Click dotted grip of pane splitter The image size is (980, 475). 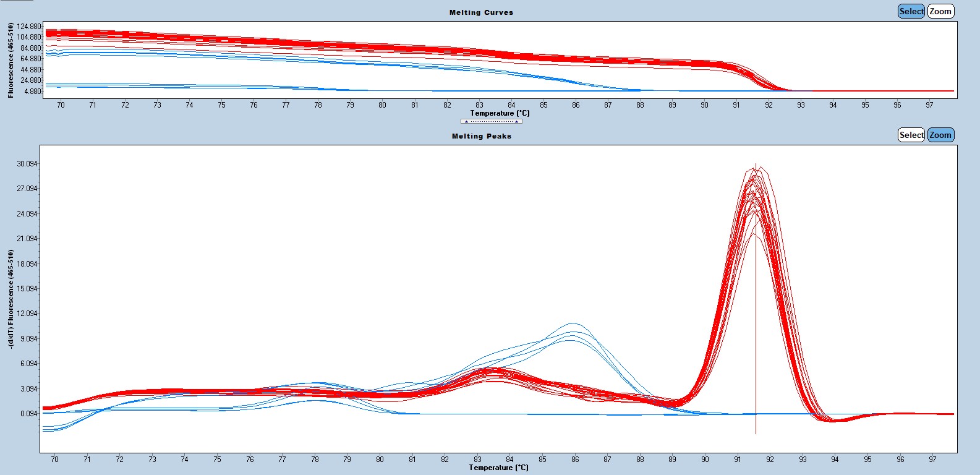click(491, 121)
